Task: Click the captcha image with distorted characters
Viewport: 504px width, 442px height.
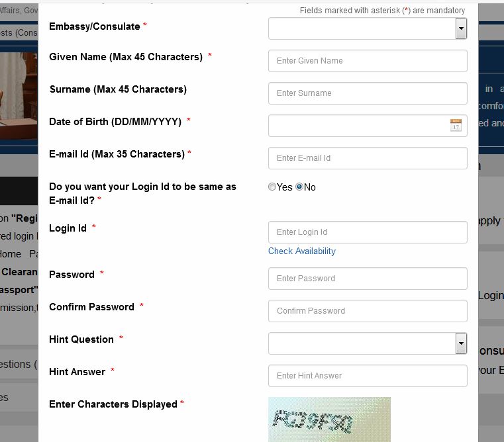Action: (329, 420)
